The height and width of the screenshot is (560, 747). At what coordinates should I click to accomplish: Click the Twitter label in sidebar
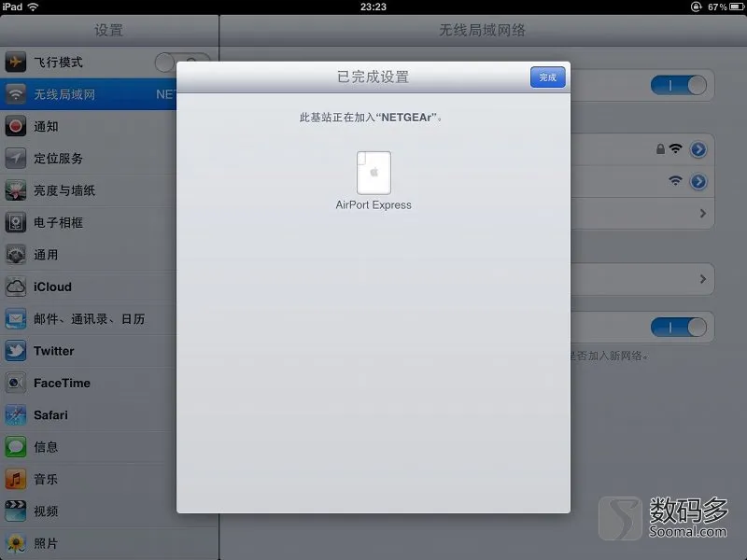click(54, 351)
